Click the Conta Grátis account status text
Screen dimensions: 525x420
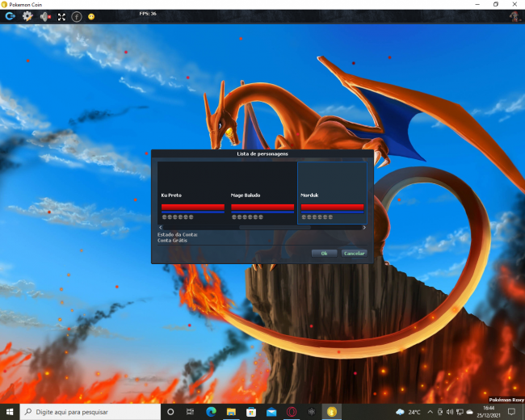tap(172, 241)
